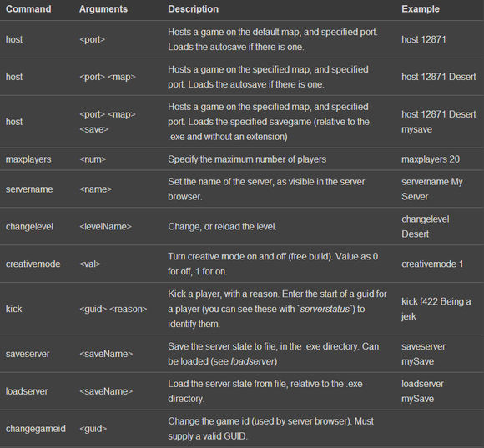This screenshot has height=448, width=484.
Task: Click the 'kick f422 Being a jerk' example
Action: point(436,309)
